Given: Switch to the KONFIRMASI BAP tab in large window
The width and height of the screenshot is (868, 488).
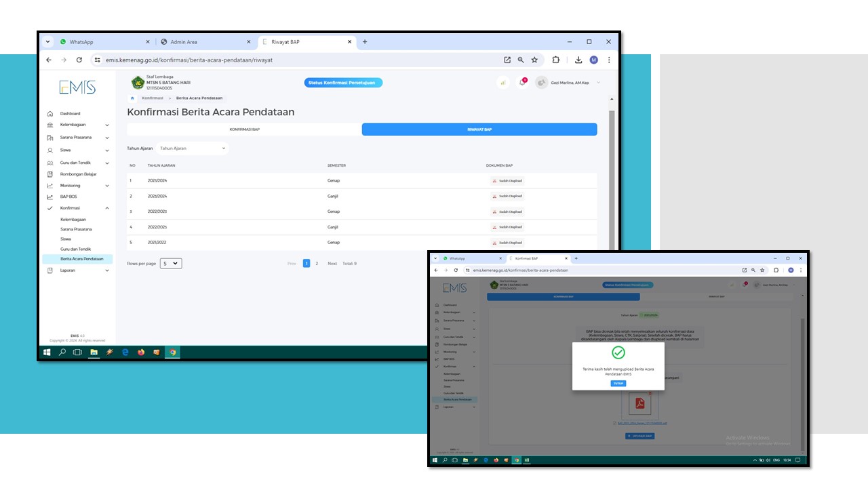Looking at the screenshot, I should click(x=244, y=129).
